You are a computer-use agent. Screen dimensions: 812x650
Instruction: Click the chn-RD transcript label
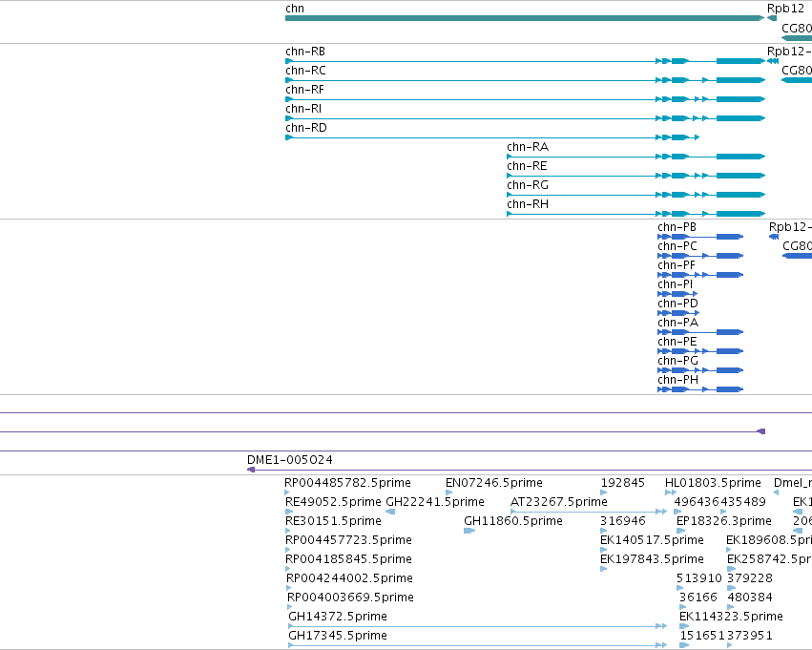[x=306, y=128]
